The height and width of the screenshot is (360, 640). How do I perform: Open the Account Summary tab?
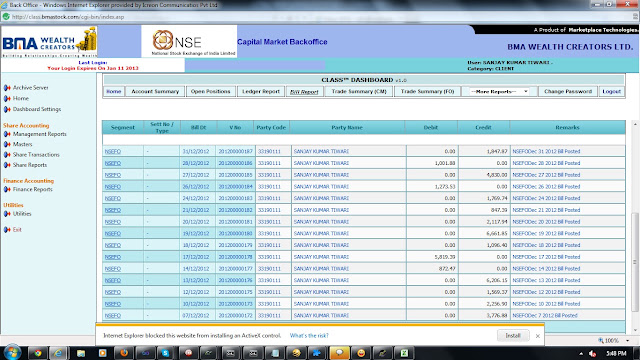click(x=155, y=91)
